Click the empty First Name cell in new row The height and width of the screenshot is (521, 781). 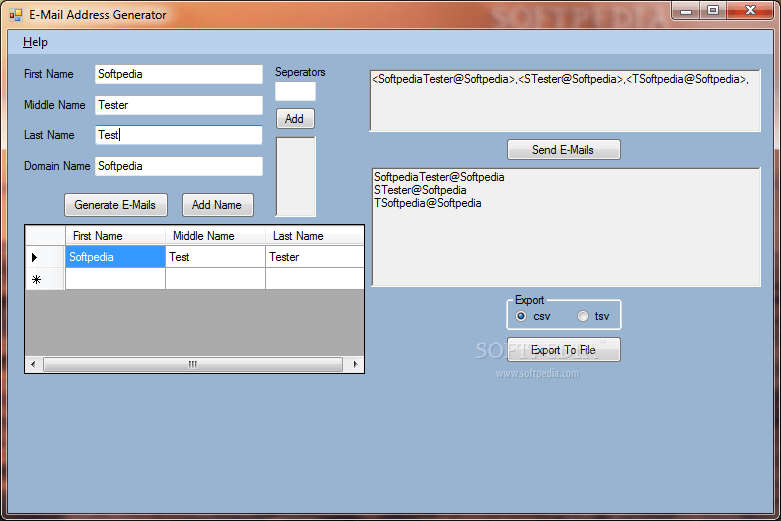point(115,279)
